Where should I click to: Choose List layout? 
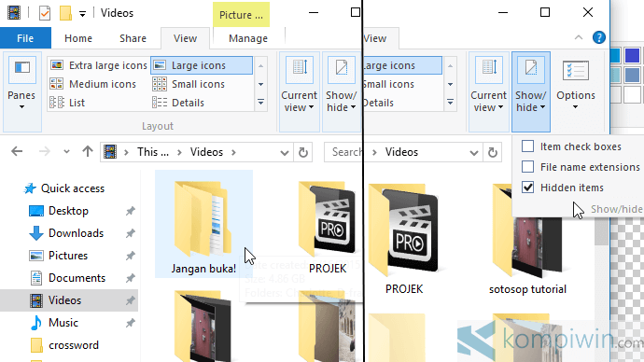[67, 103]
